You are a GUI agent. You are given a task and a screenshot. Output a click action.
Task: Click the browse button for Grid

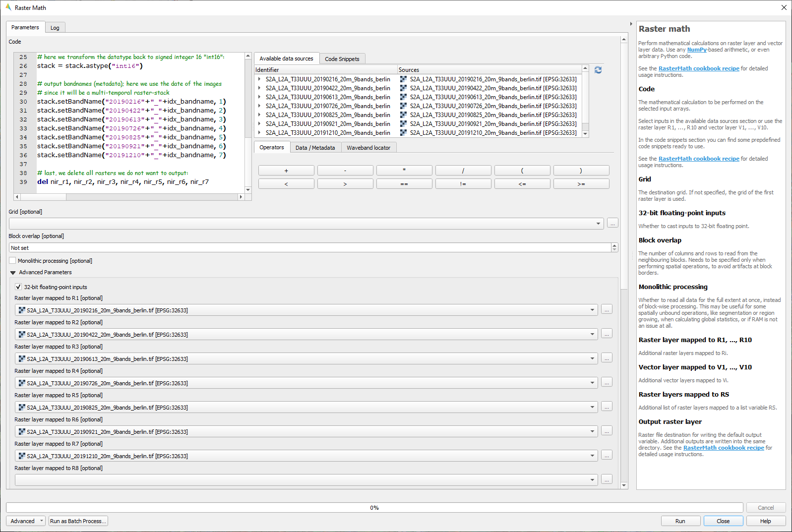tap(612, 223)
